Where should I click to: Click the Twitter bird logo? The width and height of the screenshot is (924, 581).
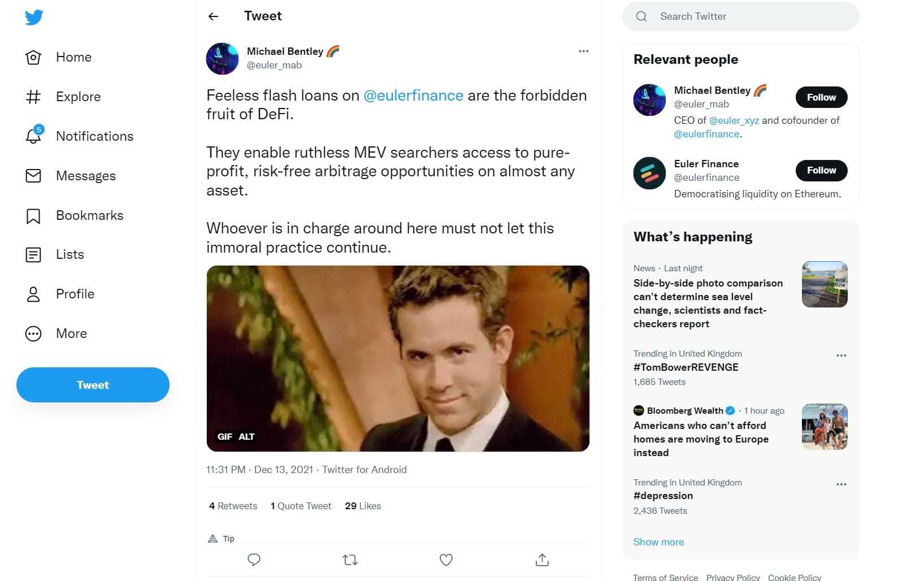[x=34, y=18]
